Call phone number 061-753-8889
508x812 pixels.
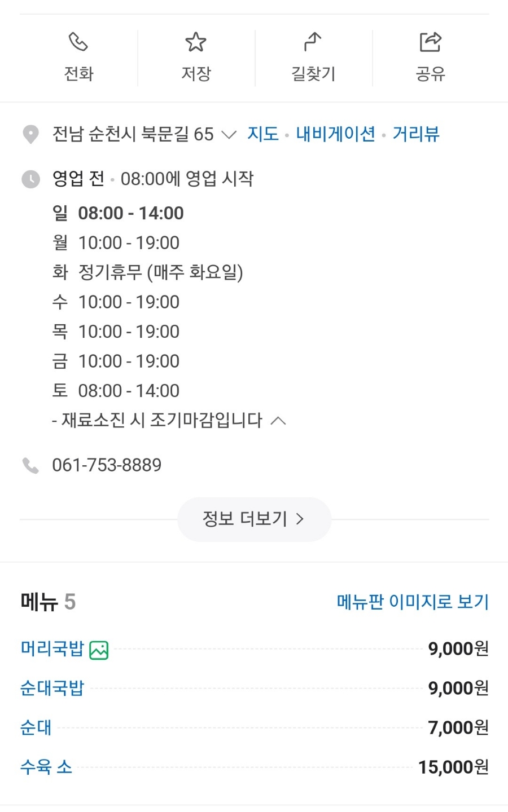point(107,465)
